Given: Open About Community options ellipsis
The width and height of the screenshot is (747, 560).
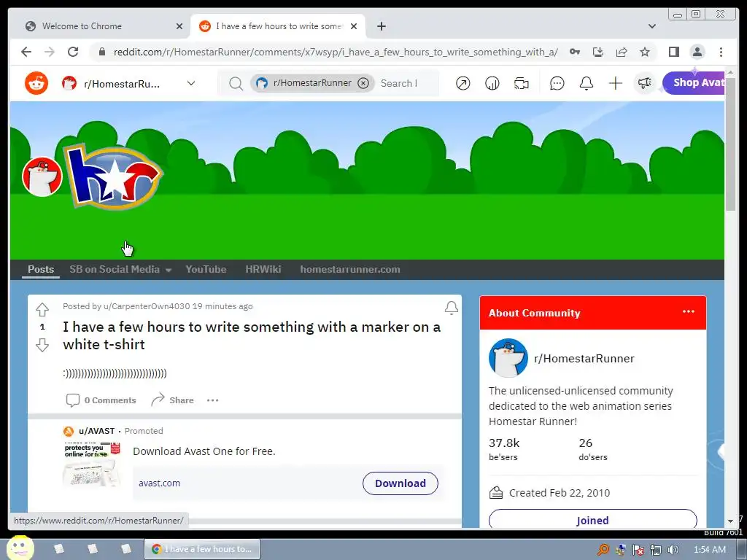Looking at the screenshot, I should pyautogui.click(x=688, y=311).
